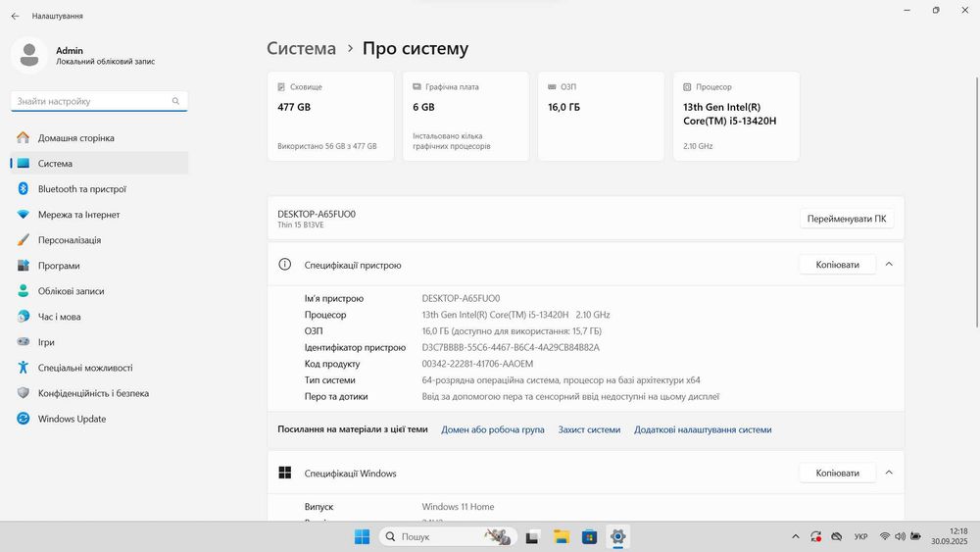
Task: Click the Перейменувати ПК button
Action: [x=846, y=219]
